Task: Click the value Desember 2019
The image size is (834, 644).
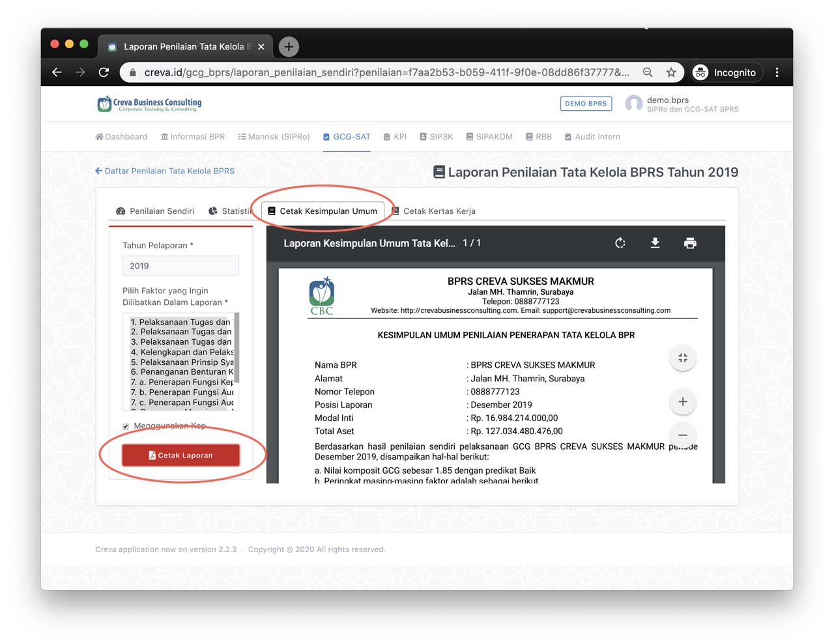Action: point(501,405)
